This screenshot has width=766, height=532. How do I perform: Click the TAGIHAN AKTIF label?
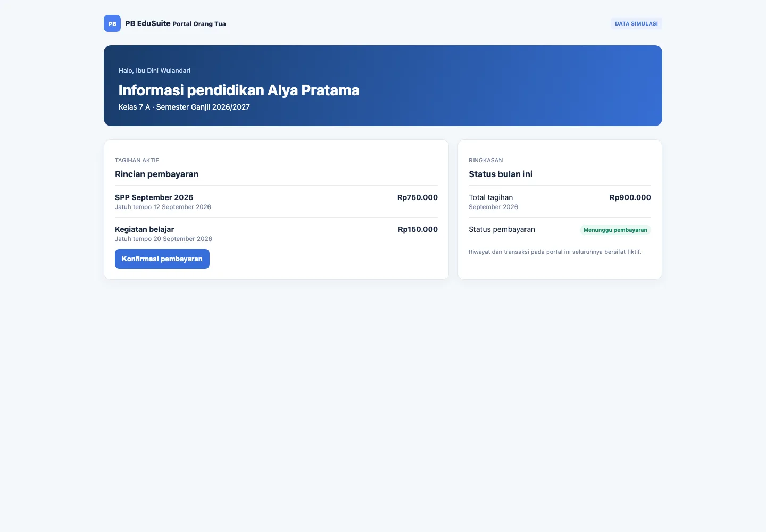137,160
